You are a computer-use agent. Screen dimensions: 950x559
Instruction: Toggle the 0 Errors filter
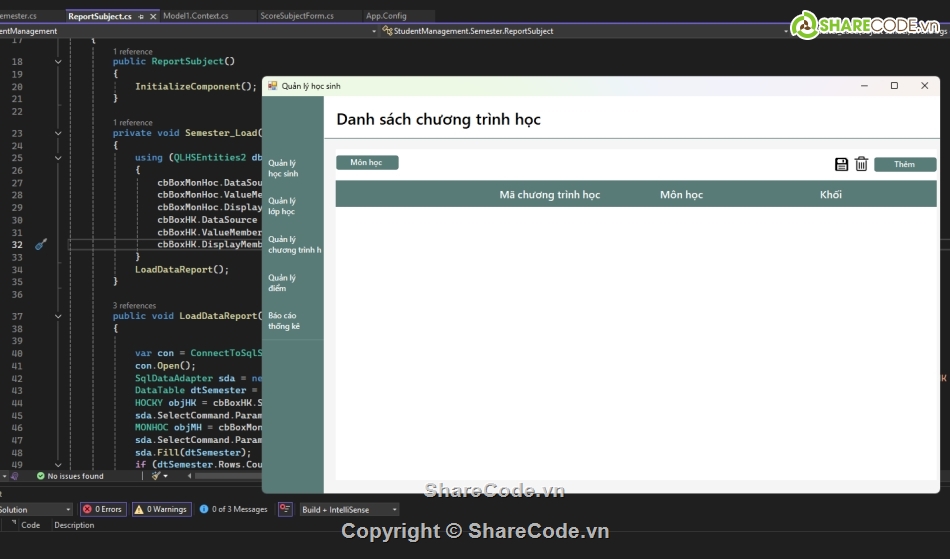tap(103, 509)
